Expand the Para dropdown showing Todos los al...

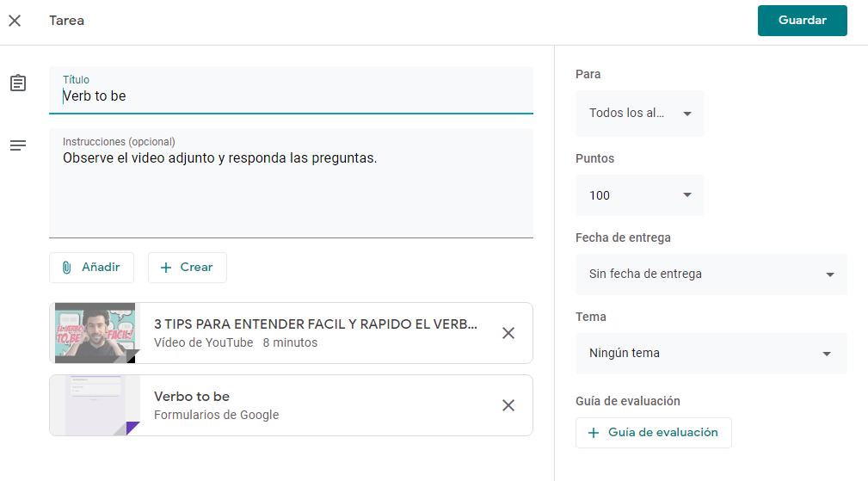[640, 114]
